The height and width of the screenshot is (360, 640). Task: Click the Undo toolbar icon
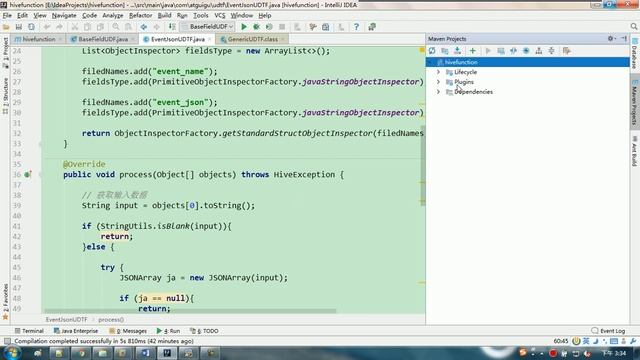tap(47, 27)
